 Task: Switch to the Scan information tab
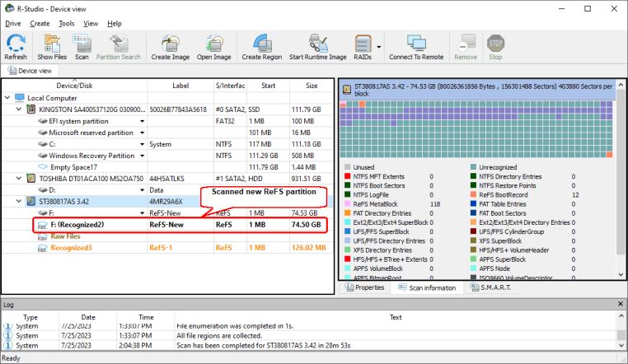[427, 287]
